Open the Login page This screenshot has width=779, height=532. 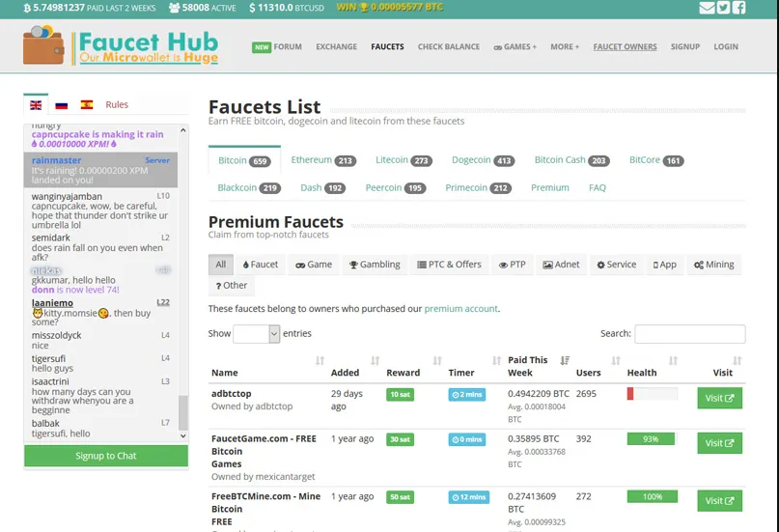[x=726, y=46]
